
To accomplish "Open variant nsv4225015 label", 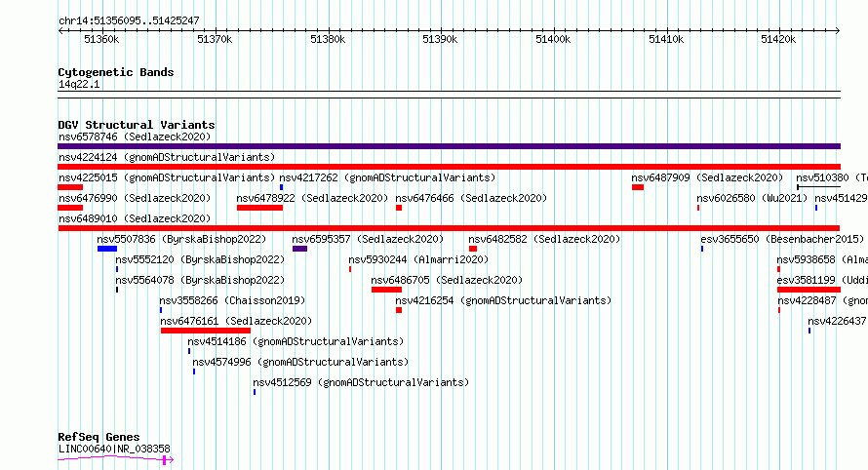I will coord(167,177).
